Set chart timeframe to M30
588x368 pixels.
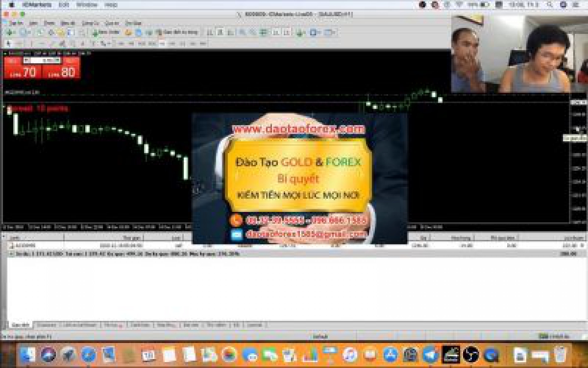(x=152, y=43)
